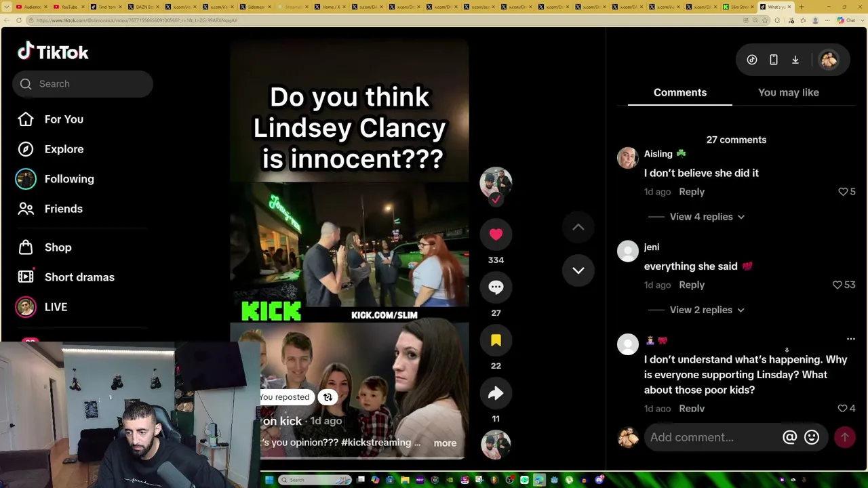Click the '#kickstreaming' hashtag in caption
This screenshot has height=488, width=868.
[x=378, y=443]
